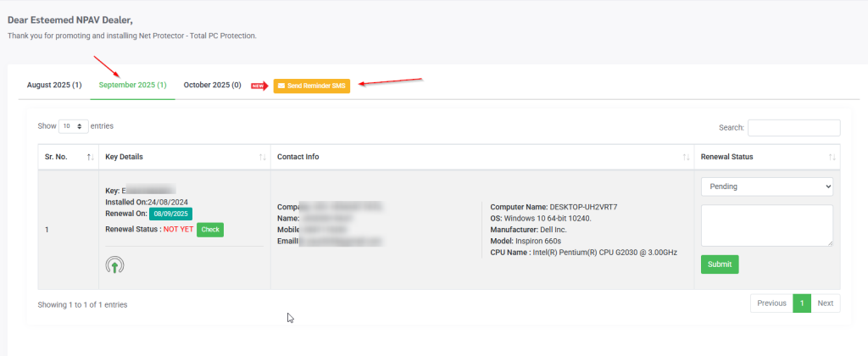Click the red NEW badge icon
Image resolution: width=868 pixels, height=356 pixels.
[x=259, y=86]
